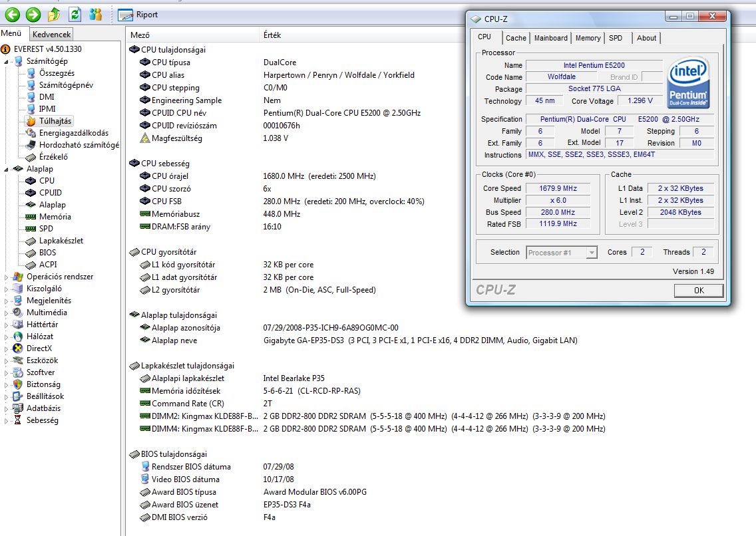
Task: Select Hordozható számítógép laptop icon
Action: [x=31, y=145]
